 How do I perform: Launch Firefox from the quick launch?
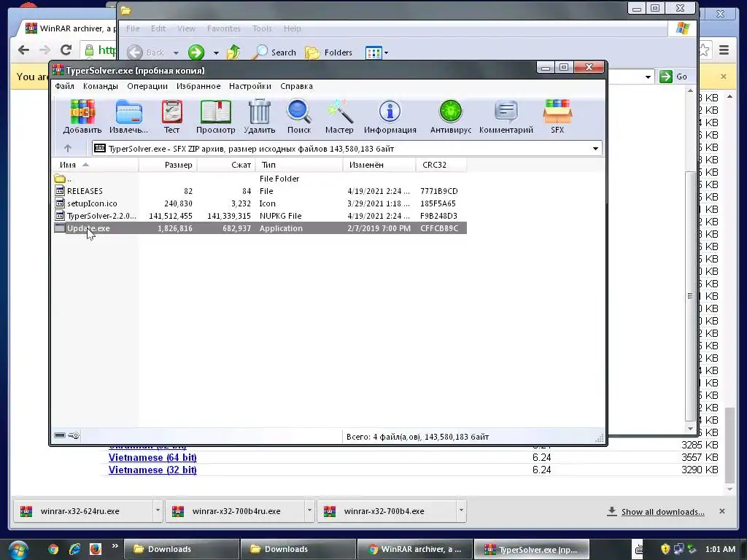coord(96,549)
